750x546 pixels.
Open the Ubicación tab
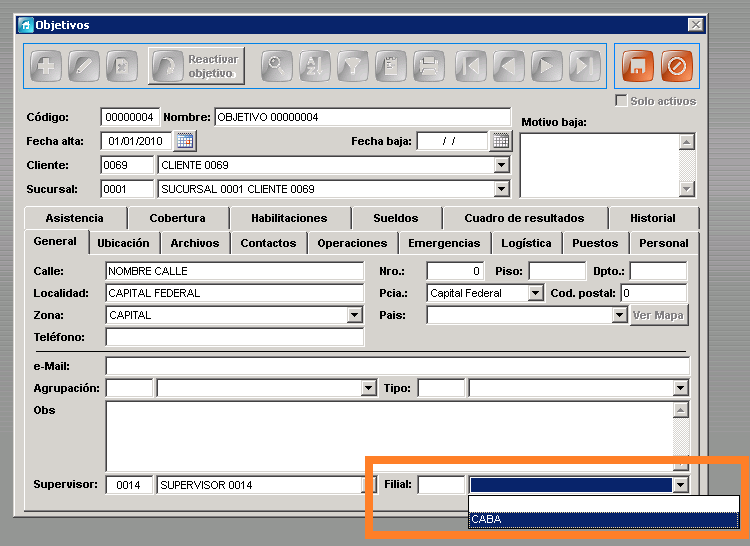(123, 243)
